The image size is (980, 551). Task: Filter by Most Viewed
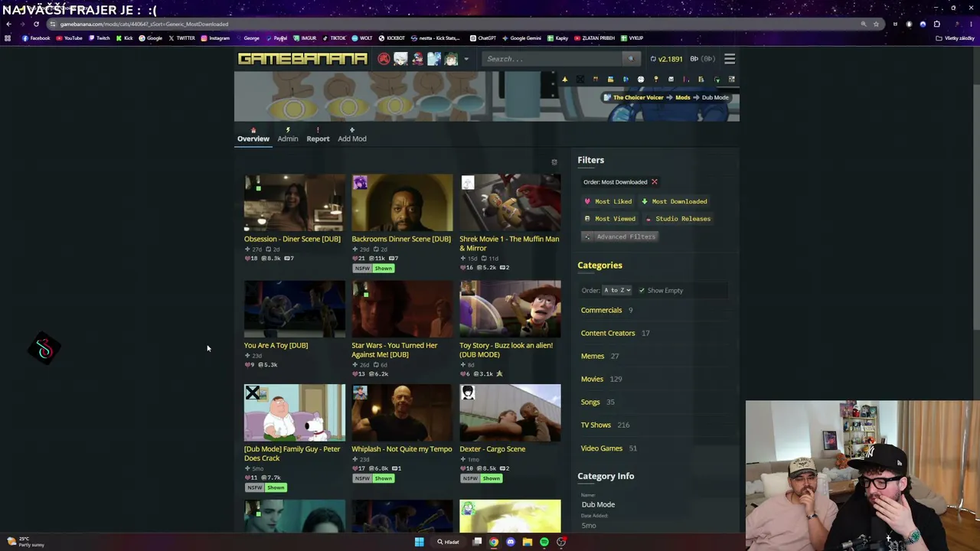point(609,219)
